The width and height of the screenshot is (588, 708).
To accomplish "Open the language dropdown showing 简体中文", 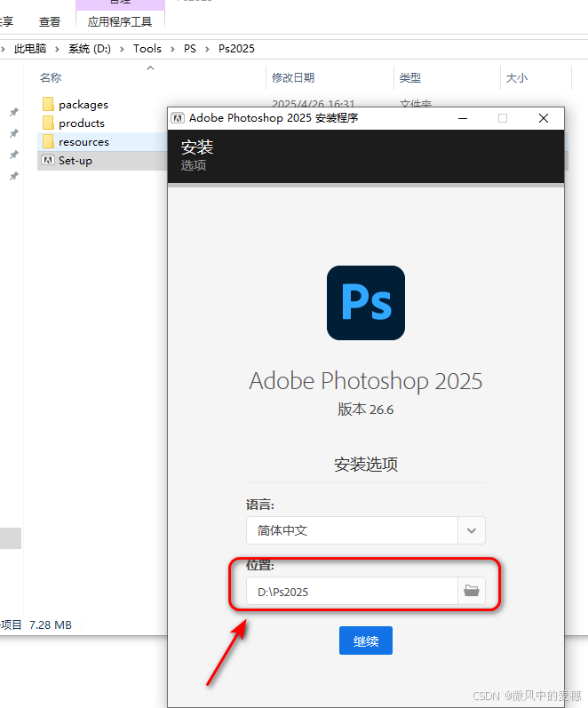I will coord(365,530).
